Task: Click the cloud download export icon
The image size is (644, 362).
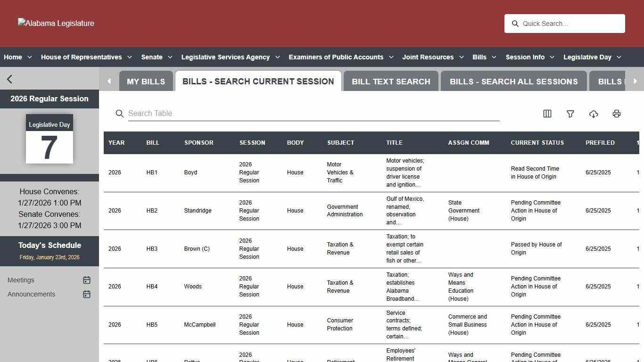Action: [x=594, y=114]
